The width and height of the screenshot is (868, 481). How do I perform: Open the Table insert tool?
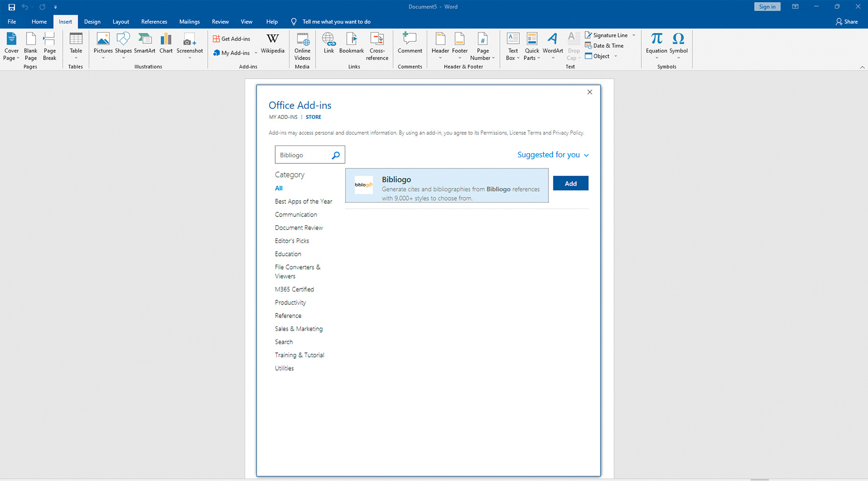pyautogui.click(x=76, y=46)
